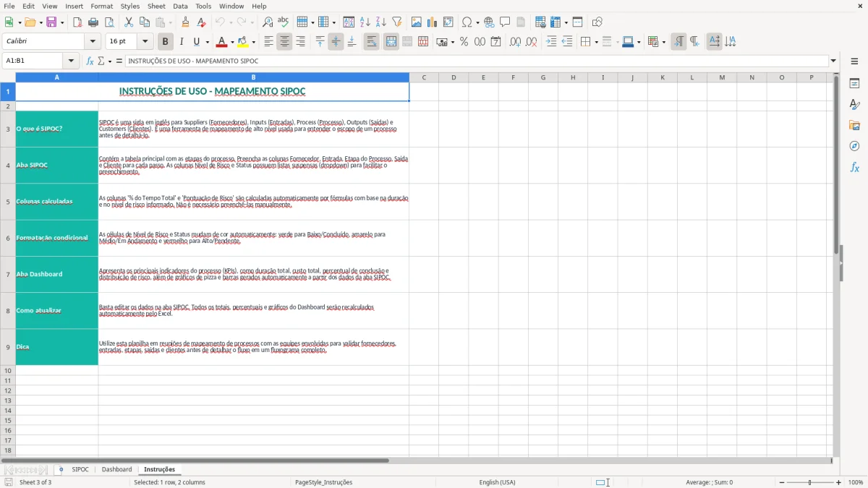The height and width of the screenshot is (488, 868).
Task: Cut the selected cells
Action: click(128, 22)
